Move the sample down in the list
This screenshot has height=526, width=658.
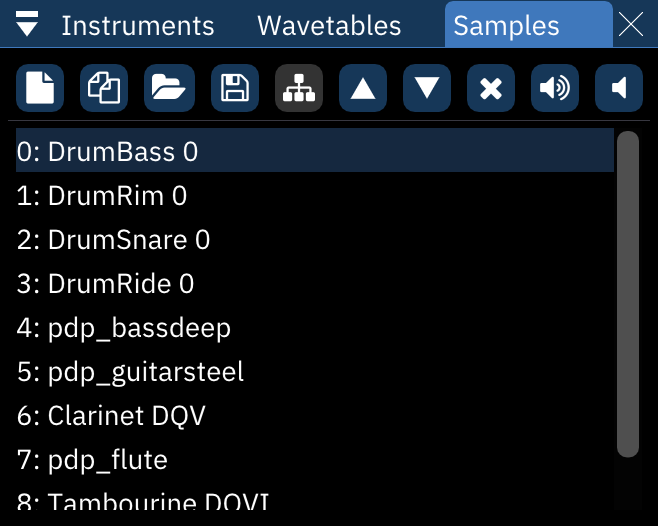(x=427, y=88)
